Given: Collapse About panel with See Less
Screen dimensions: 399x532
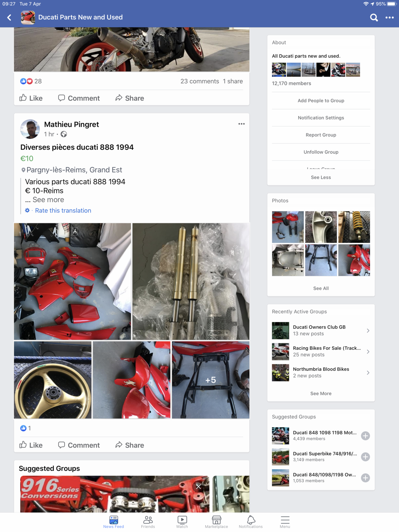Looking at the screenshot, I should (x=321, y=177).
